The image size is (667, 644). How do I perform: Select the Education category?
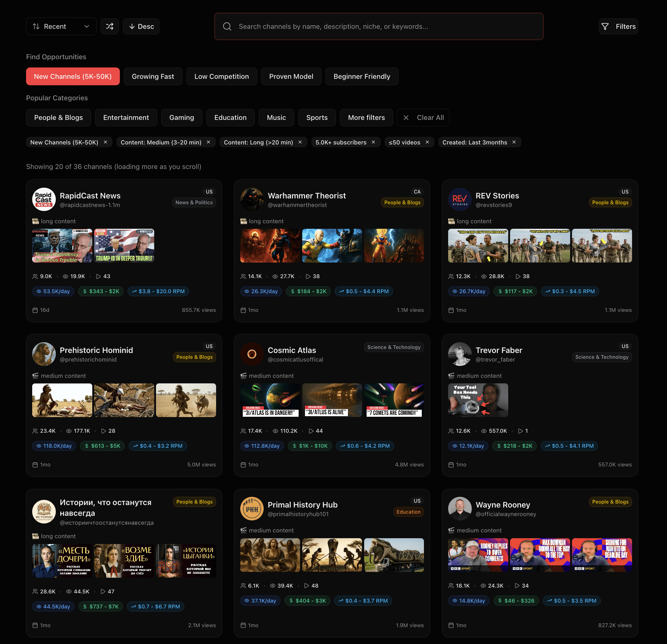point(231,117)
